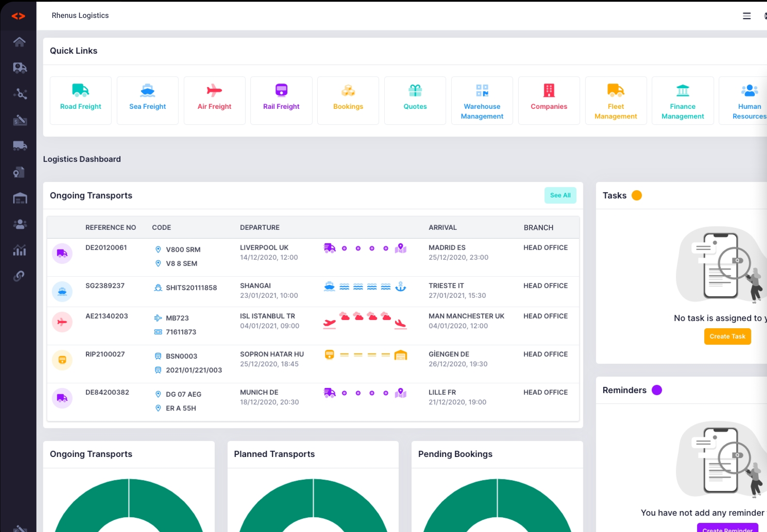Open the delivery truck icon in the sidebar
This screenshot has height=532, width=767.
tap(20, 146)
